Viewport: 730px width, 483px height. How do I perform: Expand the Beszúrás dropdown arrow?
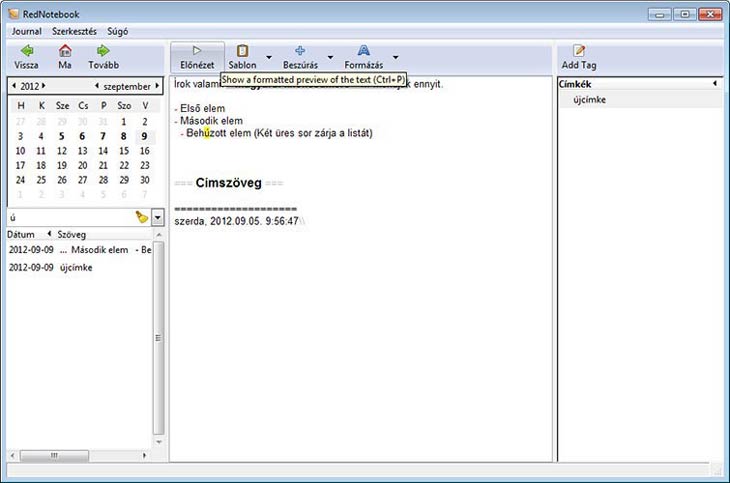coord(330,57)
